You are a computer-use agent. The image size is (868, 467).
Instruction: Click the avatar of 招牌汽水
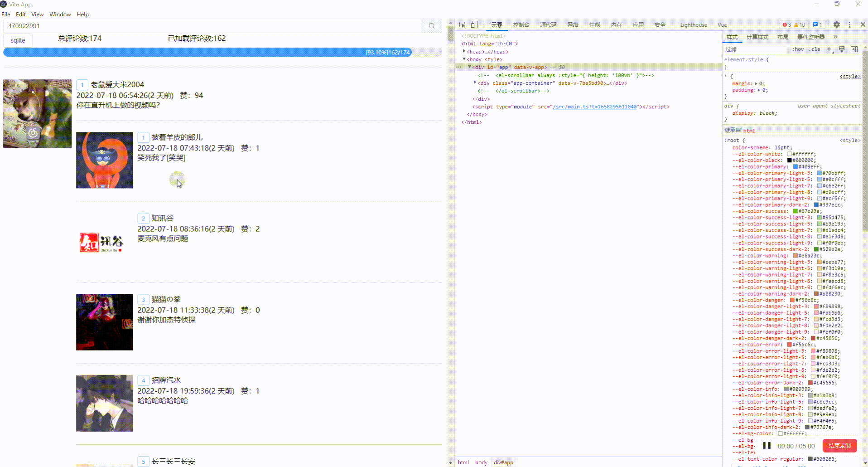[104, 403]
